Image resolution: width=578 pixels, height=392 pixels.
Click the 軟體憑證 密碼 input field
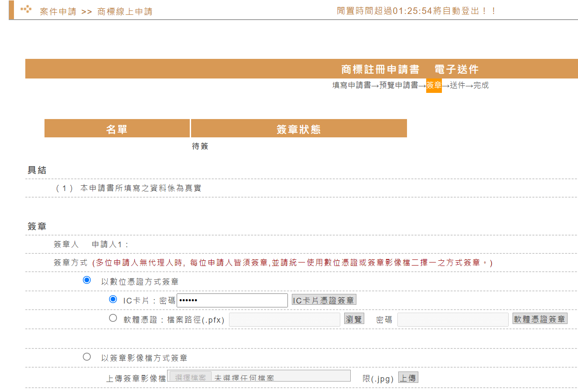pos(453,319)
